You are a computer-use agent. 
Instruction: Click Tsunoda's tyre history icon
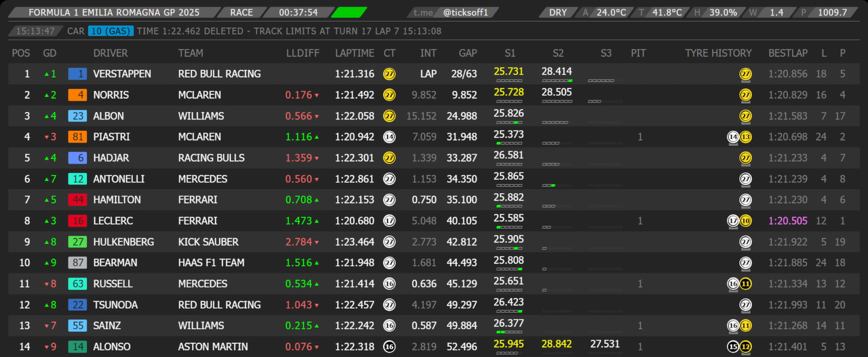click(x=745, y=305)
